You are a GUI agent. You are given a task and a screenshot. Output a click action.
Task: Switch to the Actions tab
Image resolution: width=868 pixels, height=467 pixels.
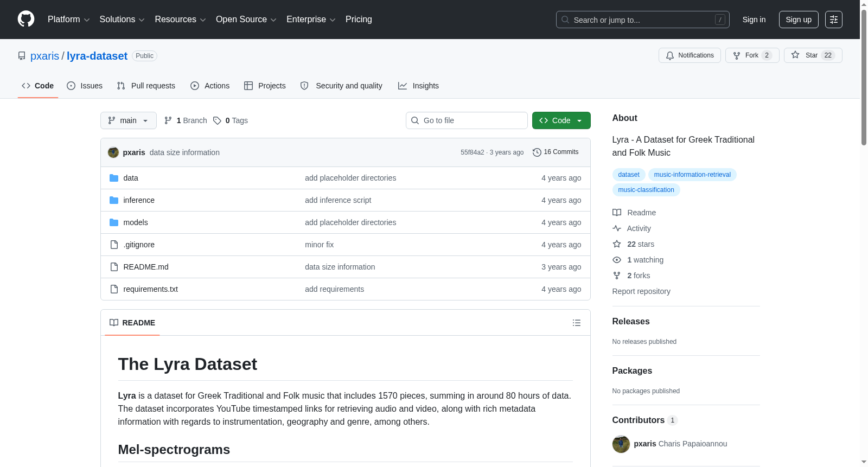pos(210,86)
